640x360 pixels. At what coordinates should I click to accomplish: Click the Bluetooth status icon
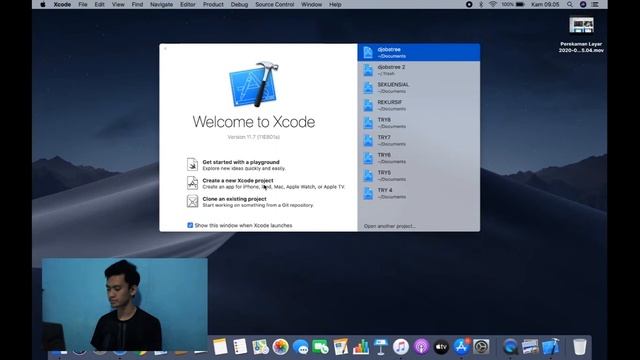click(481, 4)
